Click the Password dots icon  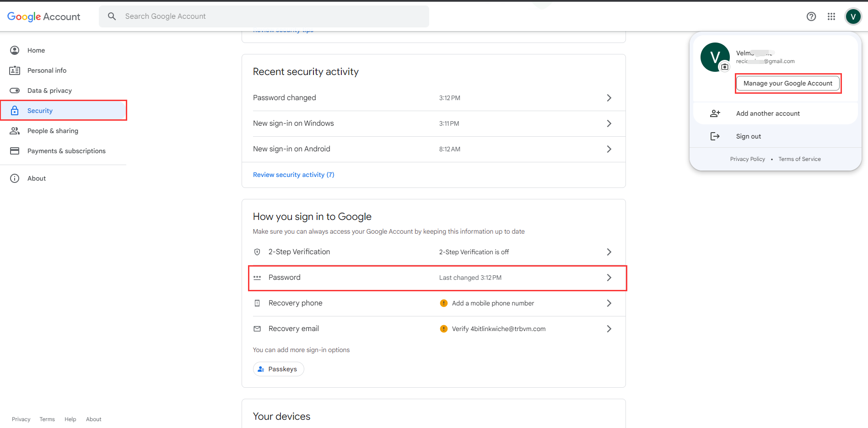(257, 278)
